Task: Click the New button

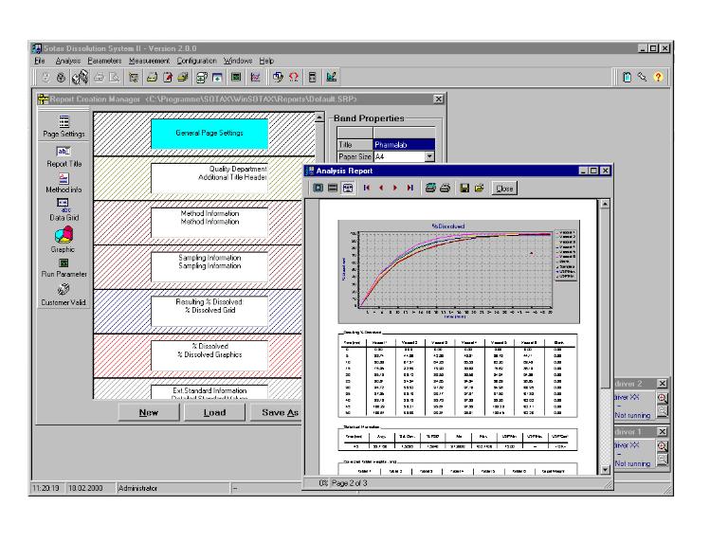Action: pyautogui.click(x=147, y=412)
